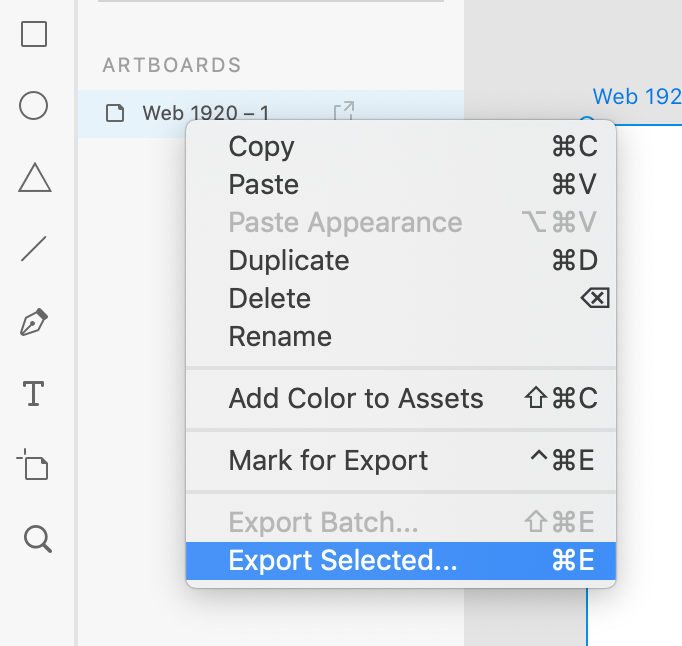Click the artboard page icon in layers list
This screenshot has width=682, height=646.
(116, 113)
